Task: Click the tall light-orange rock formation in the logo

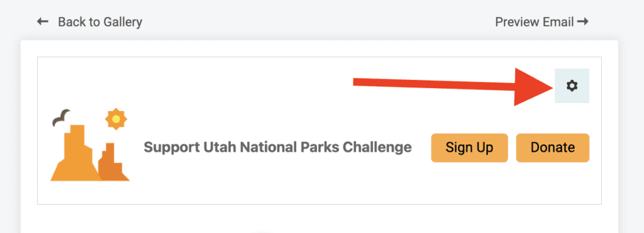Action: pyautogui.click(x=75, y=153)
